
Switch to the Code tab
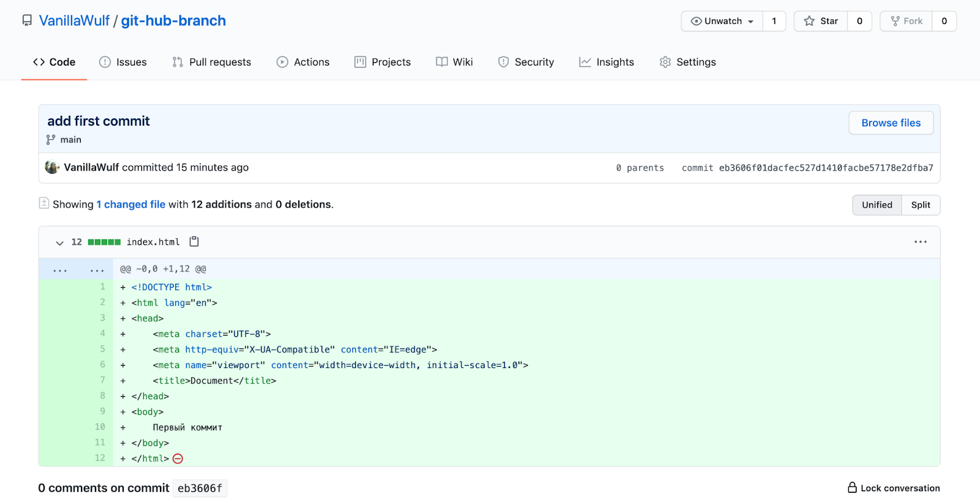pos(54,62)
